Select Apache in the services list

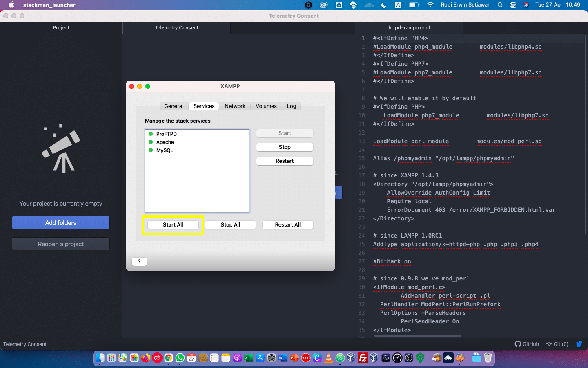197,142
